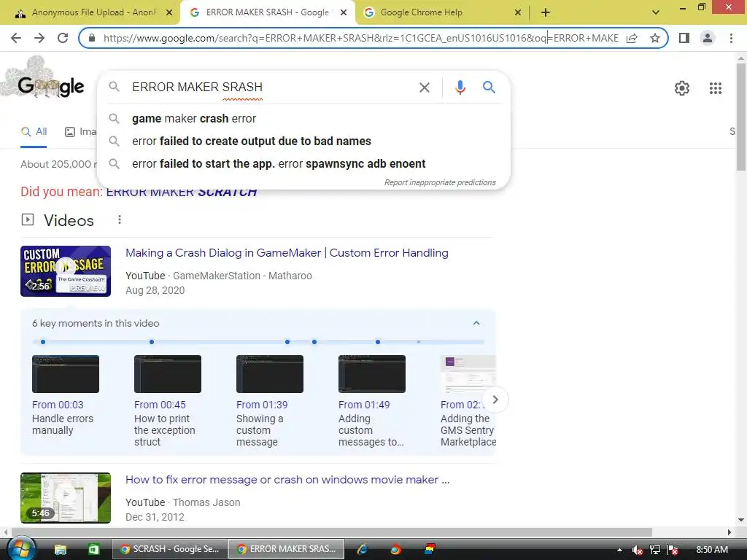Open the Google apps grid

(x=715, y=88)
